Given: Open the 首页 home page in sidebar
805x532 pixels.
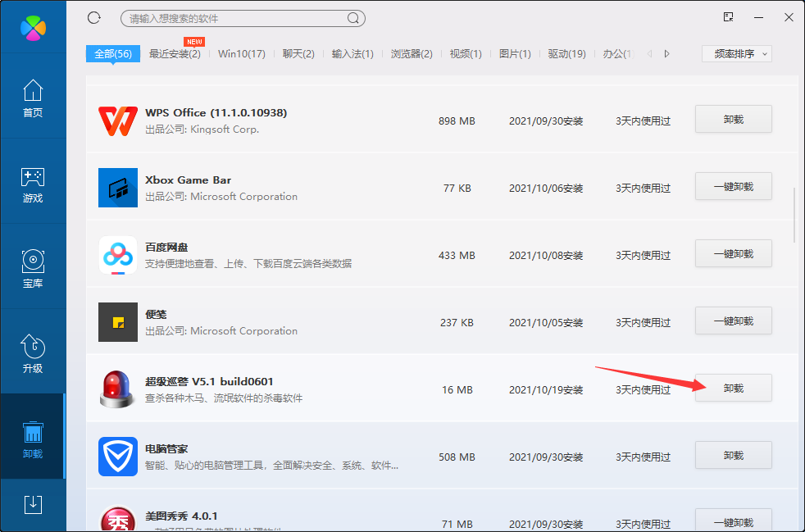Looking at the screenshot, I should tap(33, 98).
